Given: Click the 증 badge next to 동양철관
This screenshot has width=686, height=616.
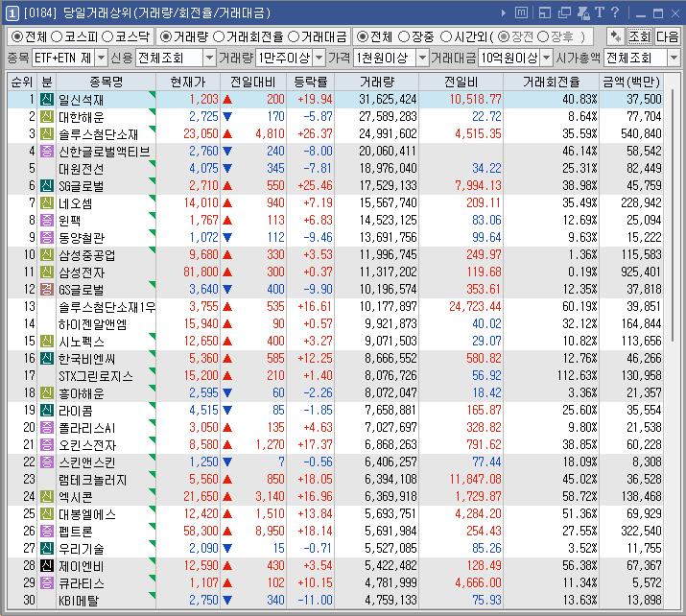Looking at the screenshot, I should tap(47, 237).
